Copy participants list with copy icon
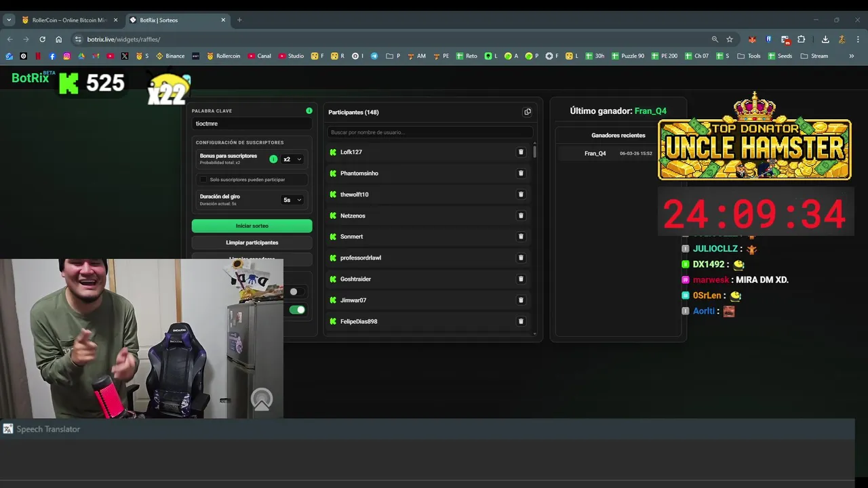868x488 pixels. (528, 112)
